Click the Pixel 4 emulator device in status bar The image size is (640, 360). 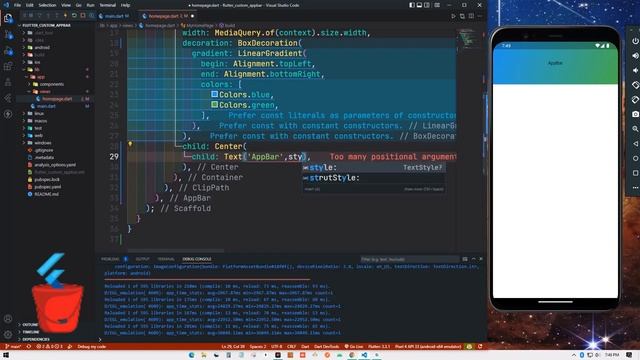coord(428,347)
